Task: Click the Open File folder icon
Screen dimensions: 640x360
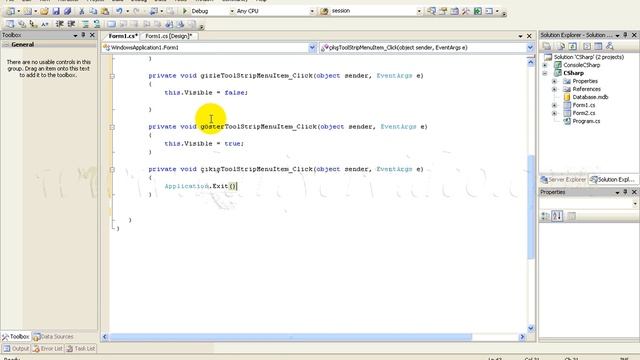Action: click(x=44, y=11)
